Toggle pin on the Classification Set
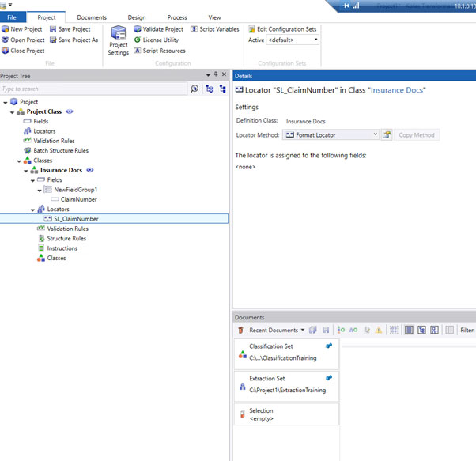 pos(329,346)
